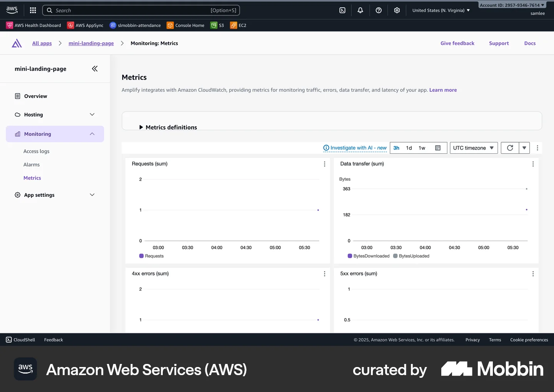Open the Privacy link in the footer
554x392 pixels.
[472, 340]
